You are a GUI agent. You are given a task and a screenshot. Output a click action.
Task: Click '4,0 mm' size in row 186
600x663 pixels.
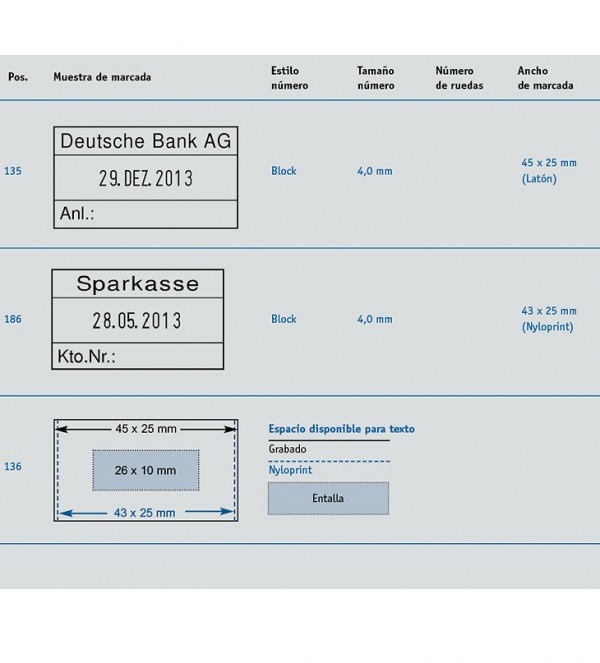(x=375, y=319)
